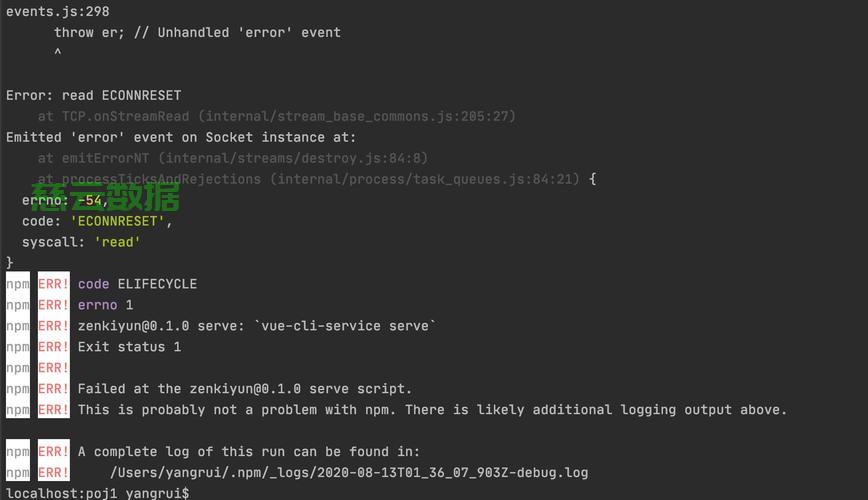The image size is (868, 500).
Task: Click the errno -54 value
Action: pyautogui.click(x=89, y=200)
